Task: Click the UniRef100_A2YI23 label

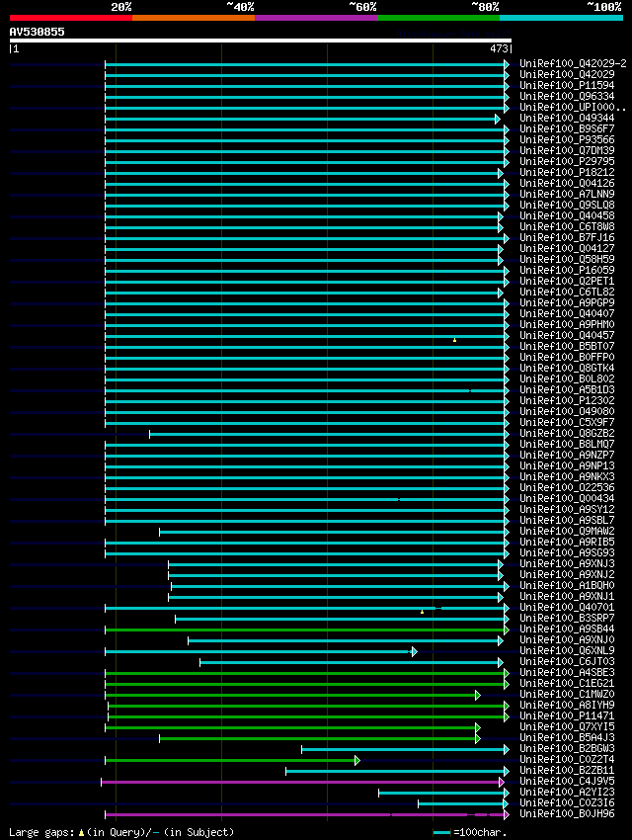Action: pos(567,792)
